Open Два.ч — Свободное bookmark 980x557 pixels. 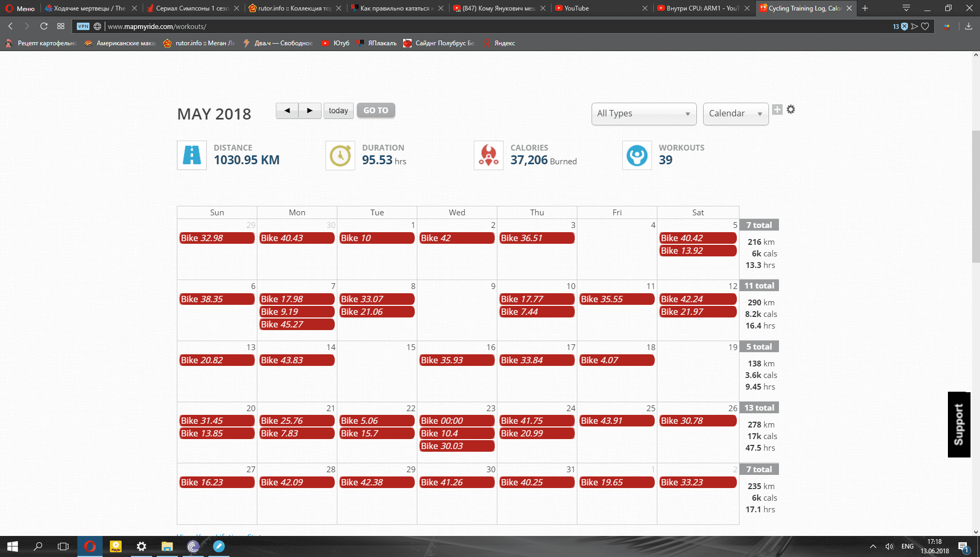click(278, 43)
